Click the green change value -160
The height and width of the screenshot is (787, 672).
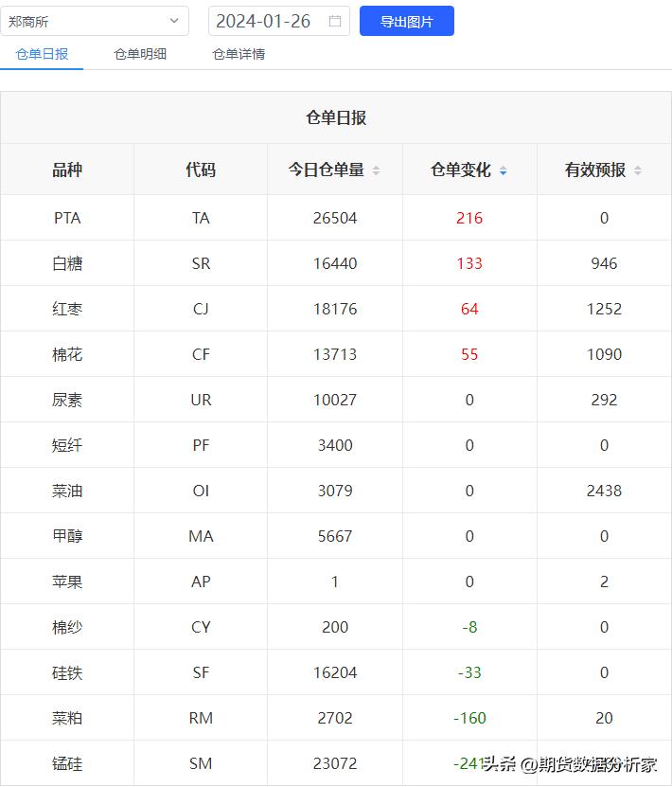[469, 718]
